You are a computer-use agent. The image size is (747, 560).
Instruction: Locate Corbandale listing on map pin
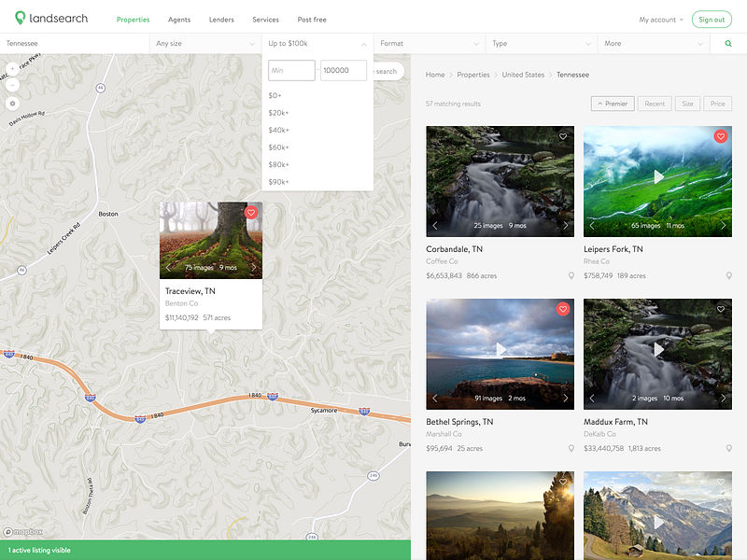click(571, 275)
